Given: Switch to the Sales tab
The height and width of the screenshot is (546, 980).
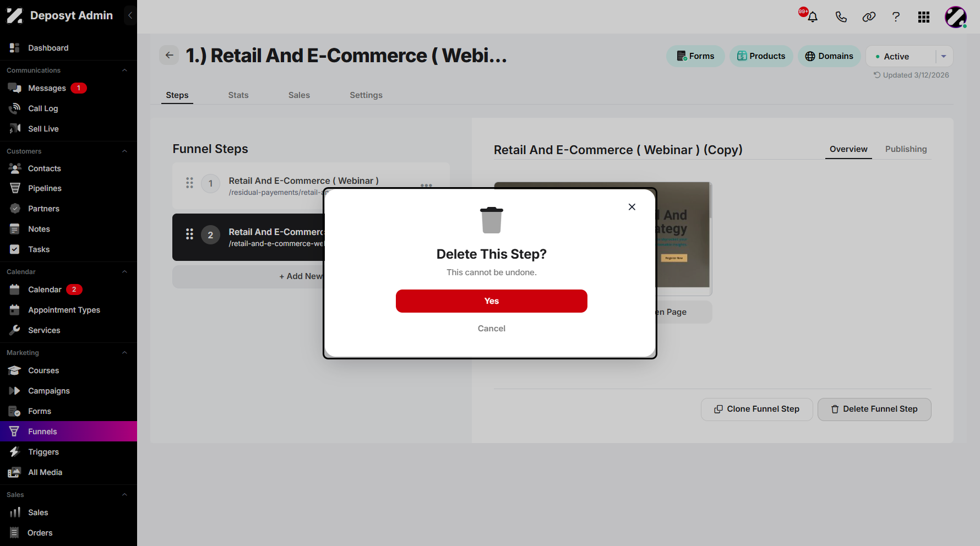Looking at the screenshot, I should pos(299,95).
